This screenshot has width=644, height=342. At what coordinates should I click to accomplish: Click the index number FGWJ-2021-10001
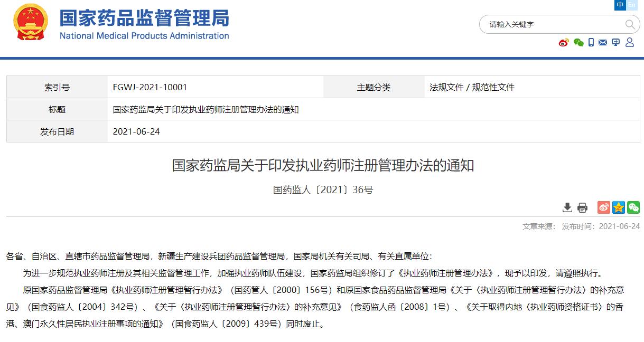(150, 87)
